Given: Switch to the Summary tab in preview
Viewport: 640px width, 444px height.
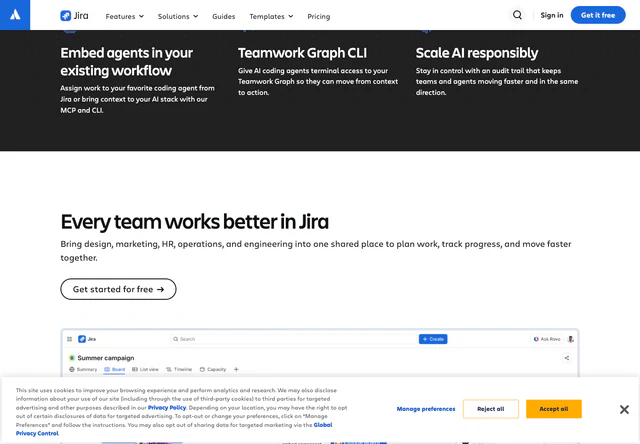Looking at the screenshot, I should point(83,369).
